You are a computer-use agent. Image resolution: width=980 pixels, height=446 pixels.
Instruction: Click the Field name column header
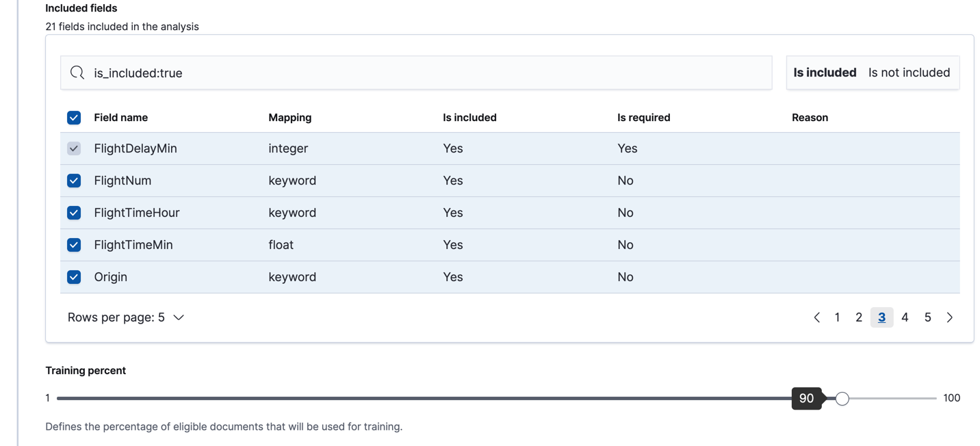[x=121, y=118]
